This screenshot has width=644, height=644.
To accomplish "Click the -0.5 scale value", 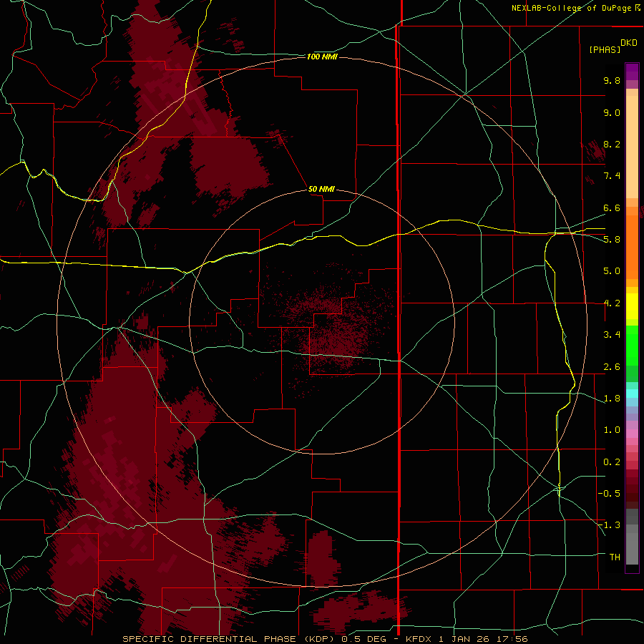I will [609, 494].
